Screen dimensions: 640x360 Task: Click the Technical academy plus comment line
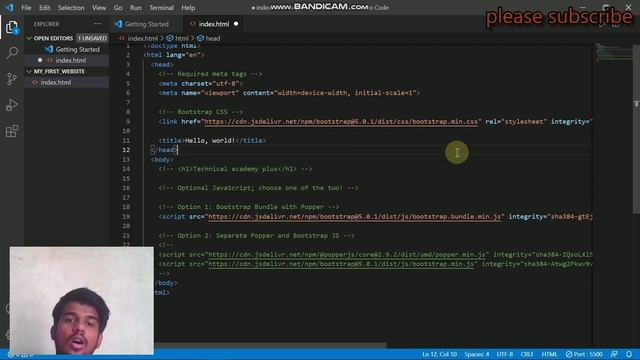(235, 169)
